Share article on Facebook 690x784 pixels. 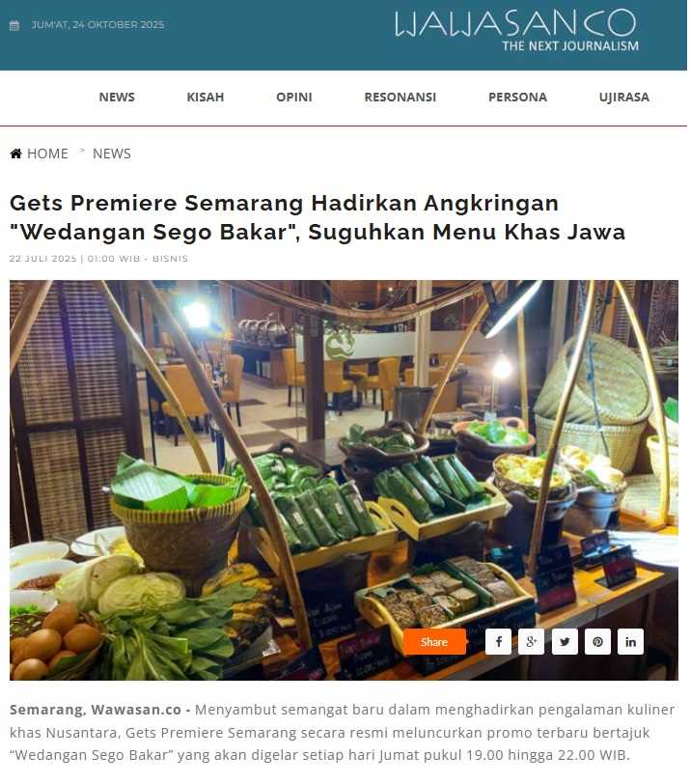tap(499, 641)
